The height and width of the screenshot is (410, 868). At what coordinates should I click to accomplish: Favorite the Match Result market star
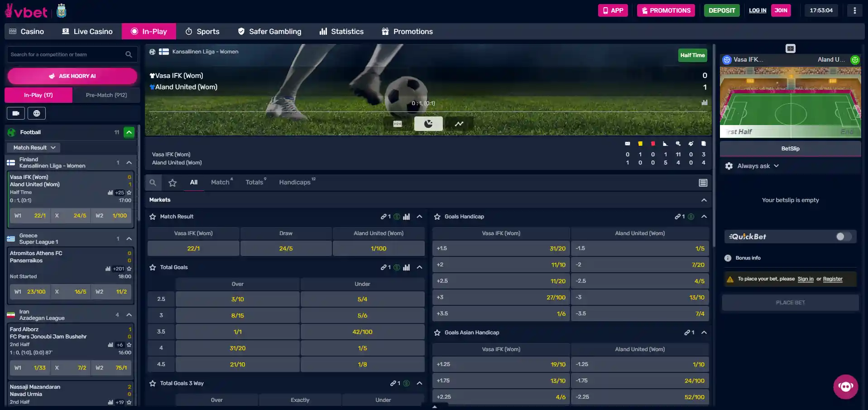coord(153,217)
